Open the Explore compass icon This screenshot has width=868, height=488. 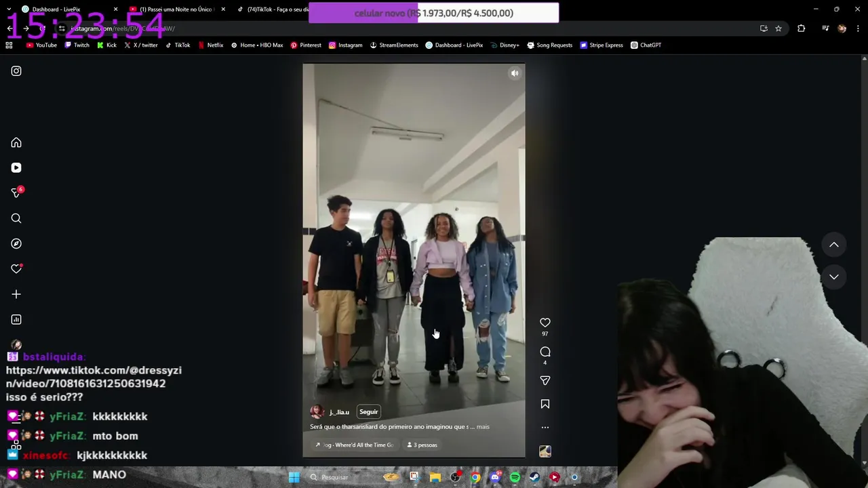tap(16, 243)
